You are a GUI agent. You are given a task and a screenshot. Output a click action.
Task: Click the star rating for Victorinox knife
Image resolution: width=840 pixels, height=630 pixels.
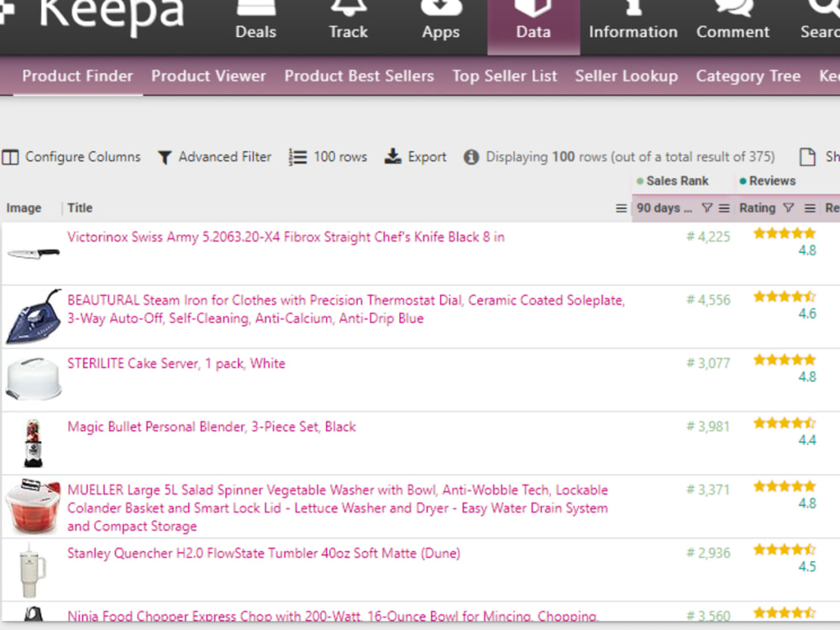tap(785, 233)
